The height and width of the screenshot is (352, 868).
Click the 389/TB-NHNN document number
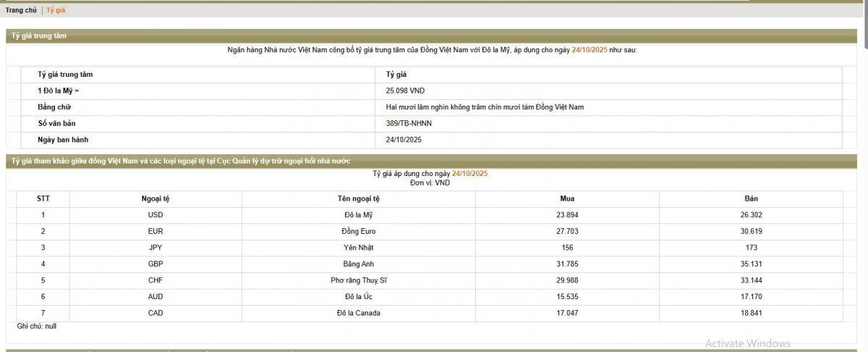tap(409, 123)
